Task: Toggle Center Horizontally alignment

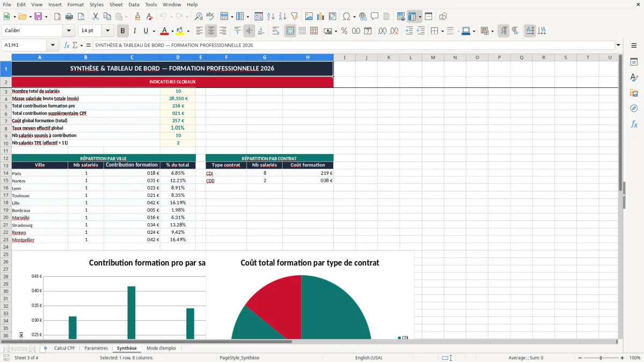Action: coord(211,31)
